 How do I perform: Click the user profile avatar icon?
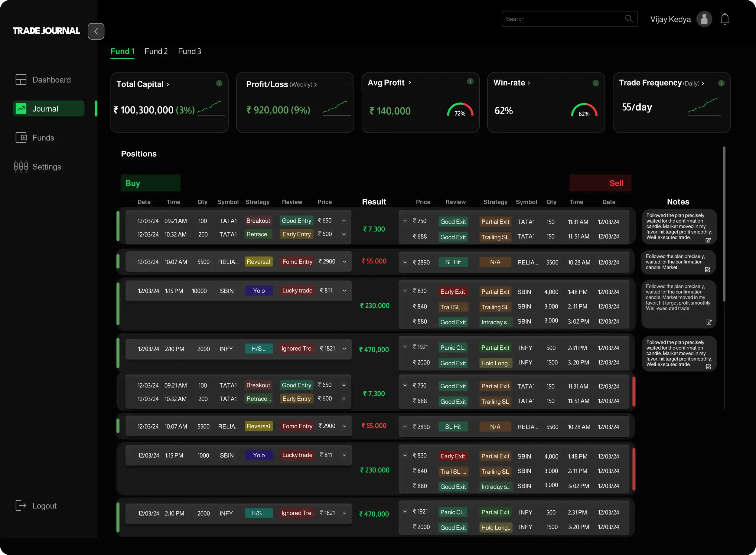pos(704,19)
